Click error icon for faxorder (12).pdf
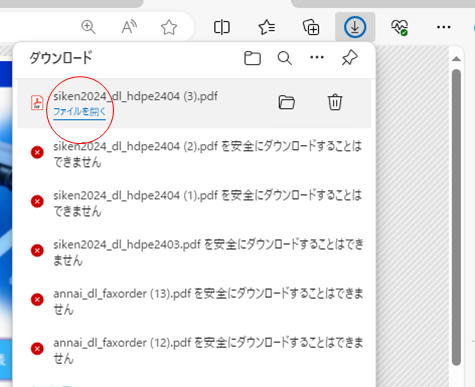Image resolution: width=475 pixels, height=387 pixels. (x=37, y=349)
